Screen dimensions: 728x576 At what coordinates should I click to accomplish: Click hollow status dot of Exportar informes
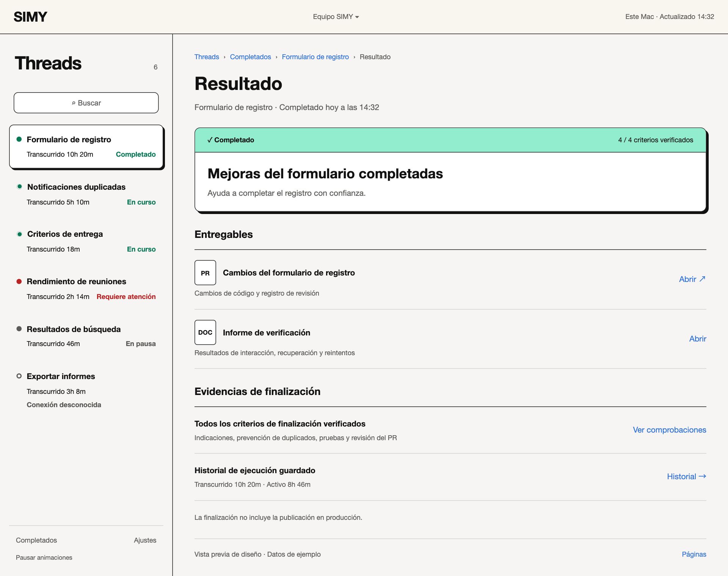click(19, 376)
